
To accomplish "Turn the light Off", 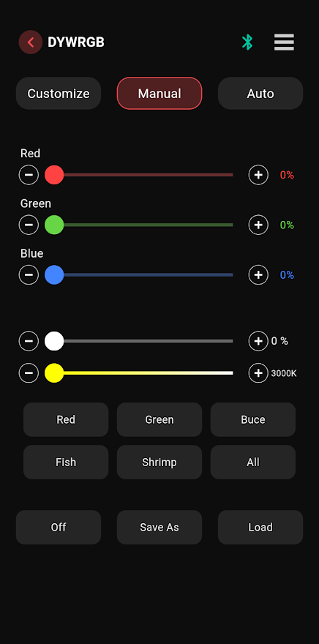I will pos(59,528).
